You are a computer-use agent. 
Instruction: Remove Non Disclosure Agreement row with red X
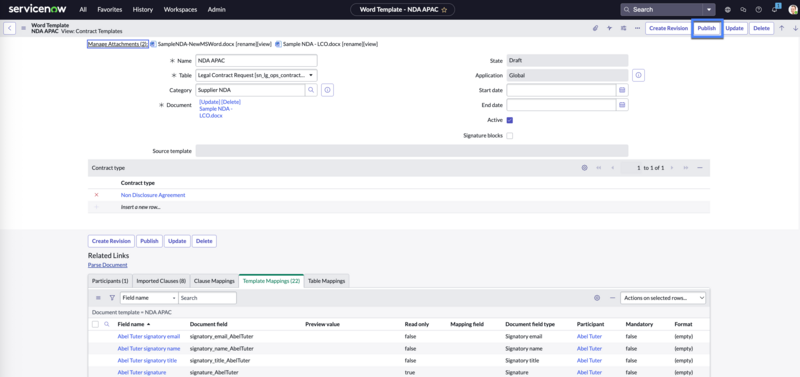pos(96,195)
